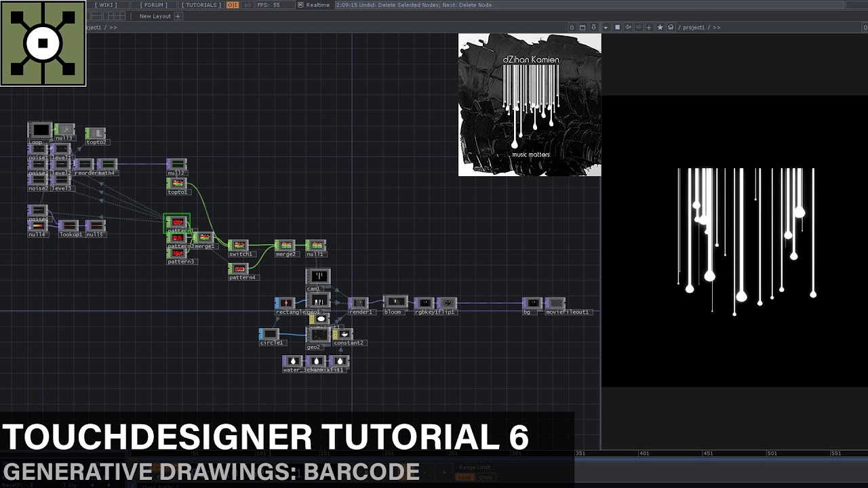Open the FORUM menu link
Viewport: 868px width, 488px height.
[154, 5]
